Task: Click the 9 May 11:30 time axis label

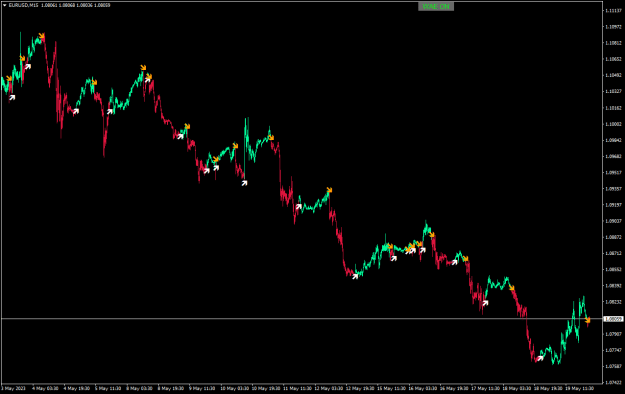Action: coord(202,388)
